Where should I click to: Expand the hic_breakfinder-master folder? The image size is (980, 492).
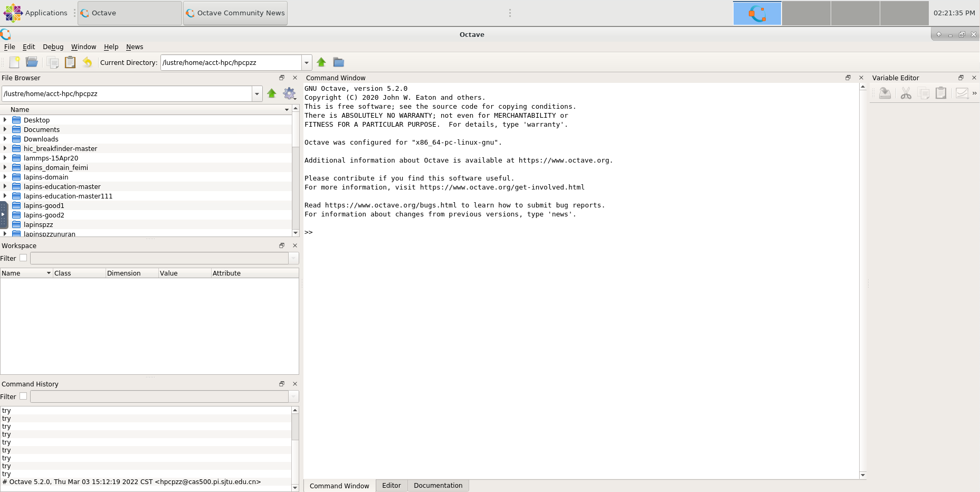pos(5,148)
